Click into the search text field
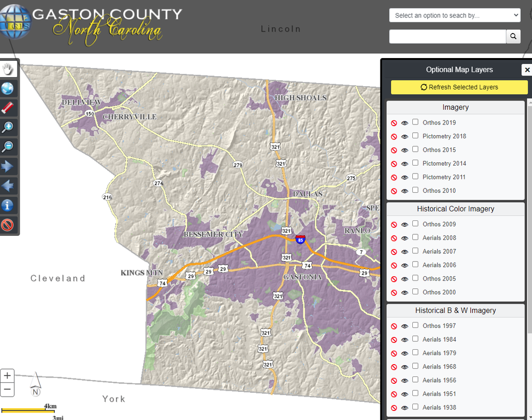Image resolution: width=532 pixels, height=420 pixels. (x=447, y=36)
